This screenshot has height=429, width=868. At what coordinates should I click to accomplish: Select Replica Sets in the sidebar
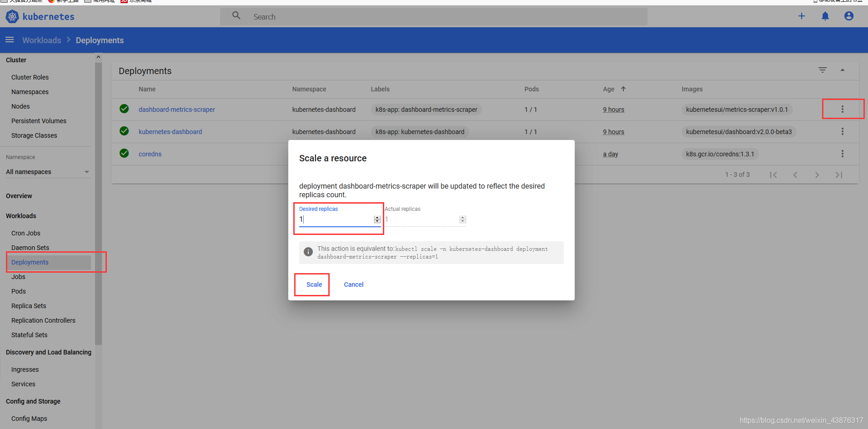(x=29, y=306)
